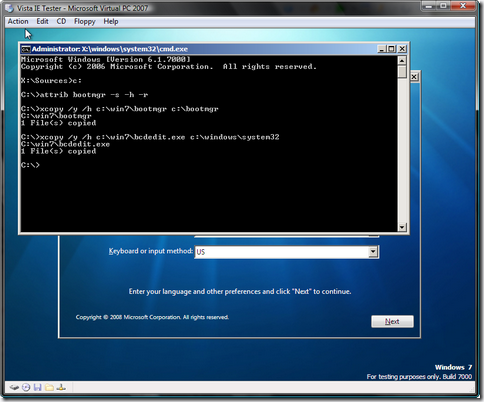The width and height of the screenshot is (484, 402).
Task: Click the floppy disk status icon
Action: pos(38,387)
